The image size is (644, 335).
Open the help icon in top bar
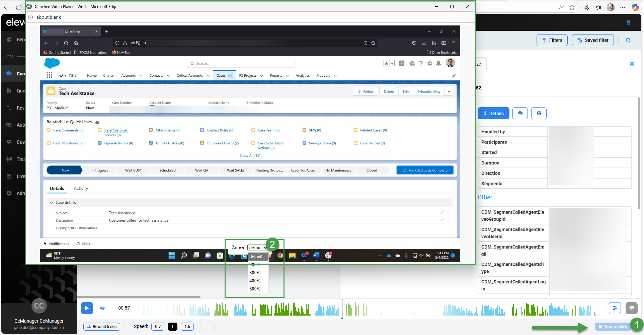628,22
